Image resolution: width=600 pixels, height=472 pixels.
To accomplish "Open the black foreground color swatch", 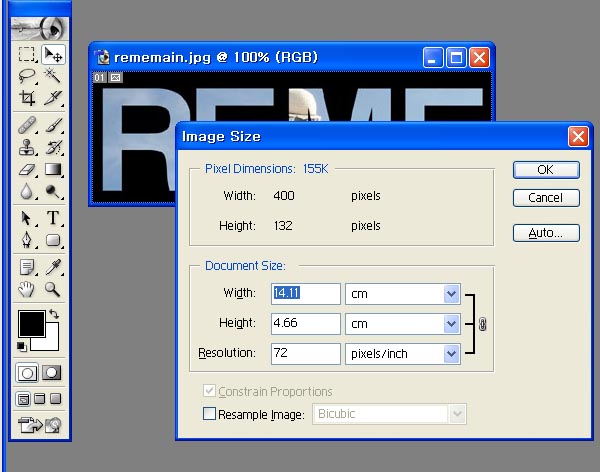I will 31,323.
